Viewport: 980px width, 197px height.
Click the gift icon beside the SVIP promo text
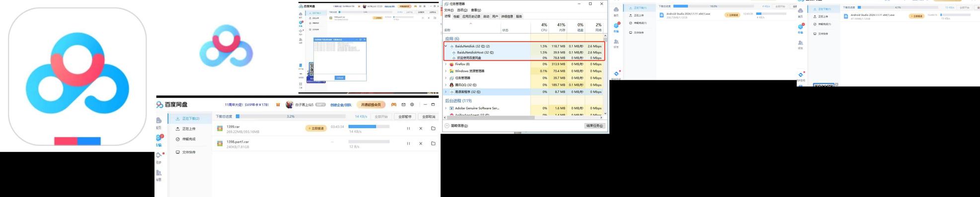[x=278, y=105]
